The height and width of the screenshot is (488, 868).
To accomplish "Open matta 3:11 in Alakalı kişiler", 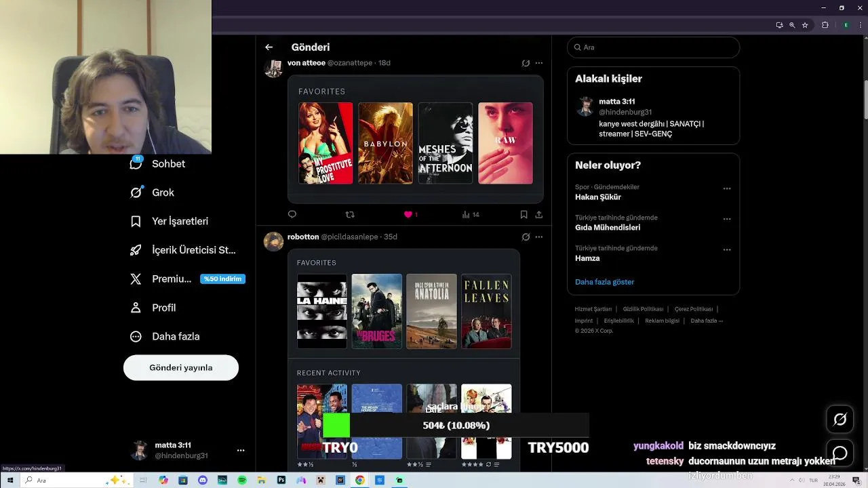I will [x=617, y=102].
